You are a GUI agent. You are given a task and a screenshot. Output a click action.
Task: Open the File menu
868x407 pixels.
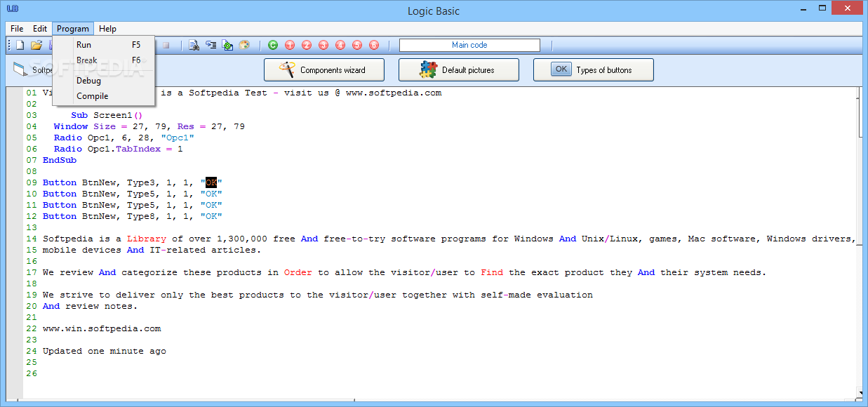[x=17, y=29]
